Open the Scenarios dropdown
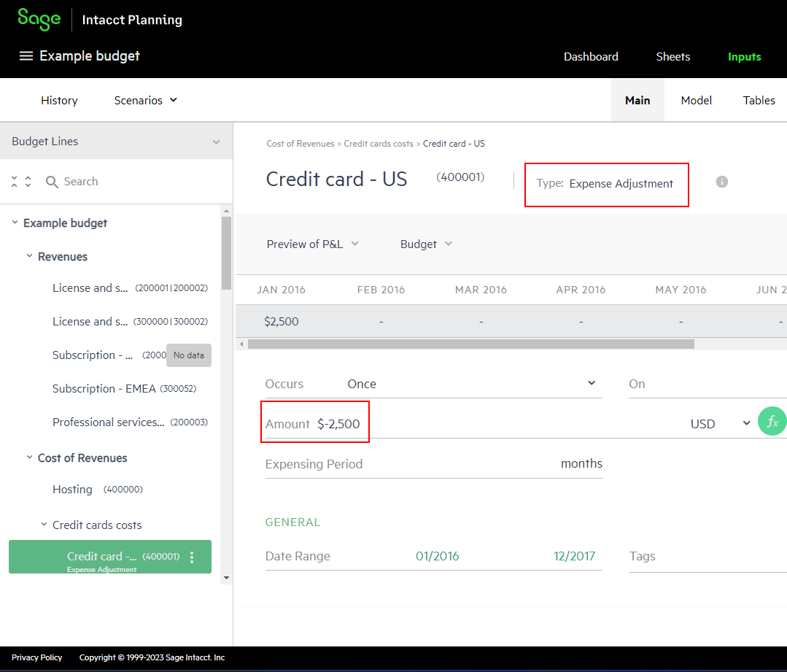The height and width of the screenshot is (672, 787). pos(146,101)
